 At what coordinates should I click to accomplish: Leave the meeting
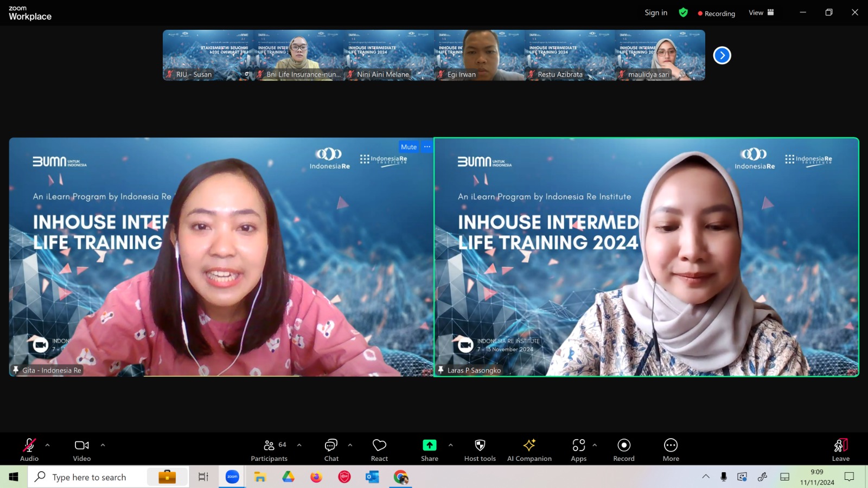[x=841, y=450]
